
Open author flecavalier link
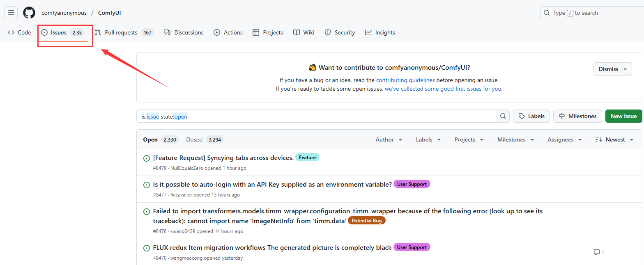pyautogui.click(x=181, y=195)
